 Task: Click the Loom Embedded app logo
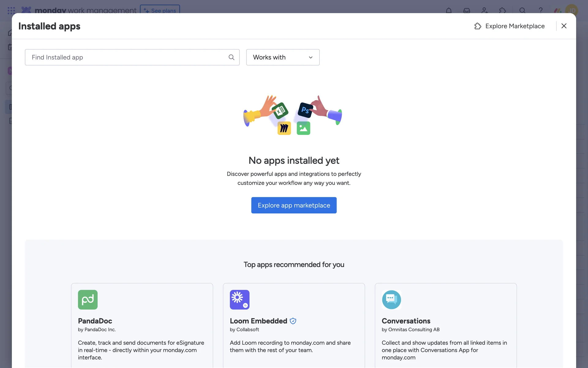[239, 300]
